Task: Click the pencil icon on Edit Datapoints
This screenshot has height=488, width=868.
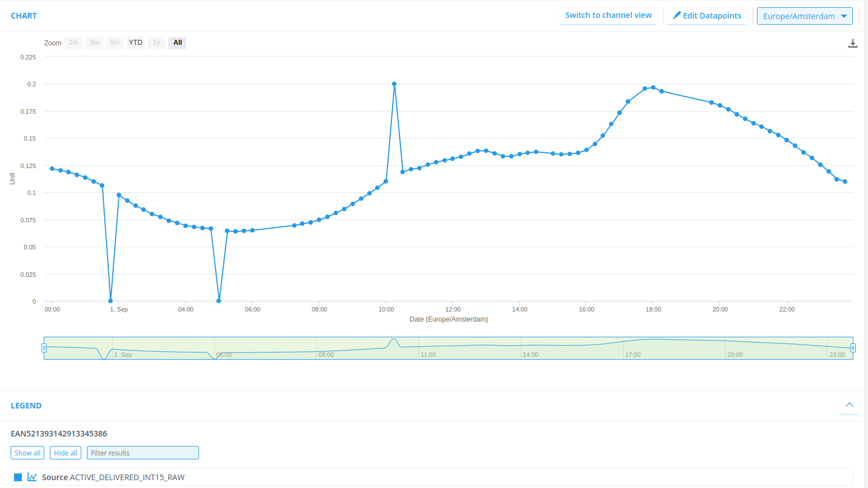Action: (677, 16)
